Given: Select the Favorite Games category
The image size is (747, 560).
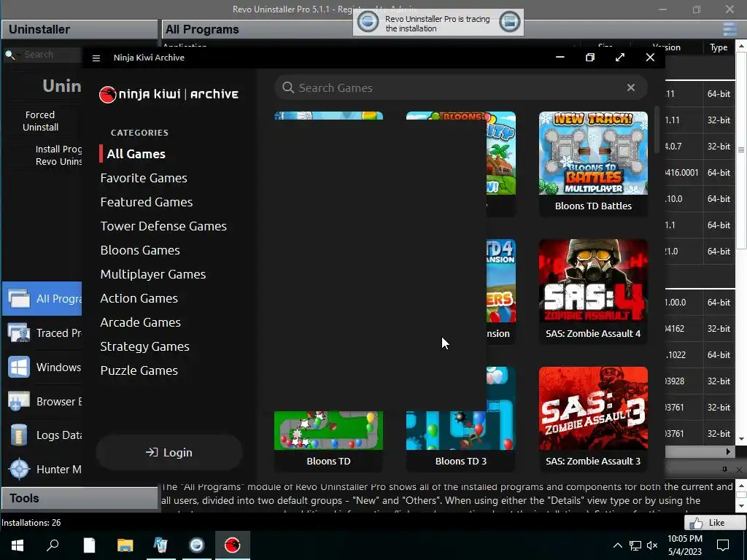Looking at the screenshot, I should pyautogui.click(x=144, y=178).
